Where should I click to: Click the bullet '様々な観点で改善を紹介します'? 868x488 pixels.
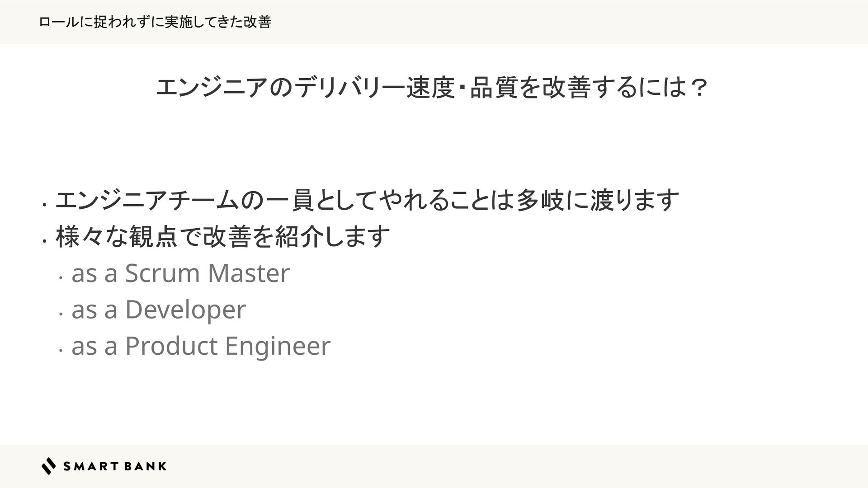pos(222,236)
